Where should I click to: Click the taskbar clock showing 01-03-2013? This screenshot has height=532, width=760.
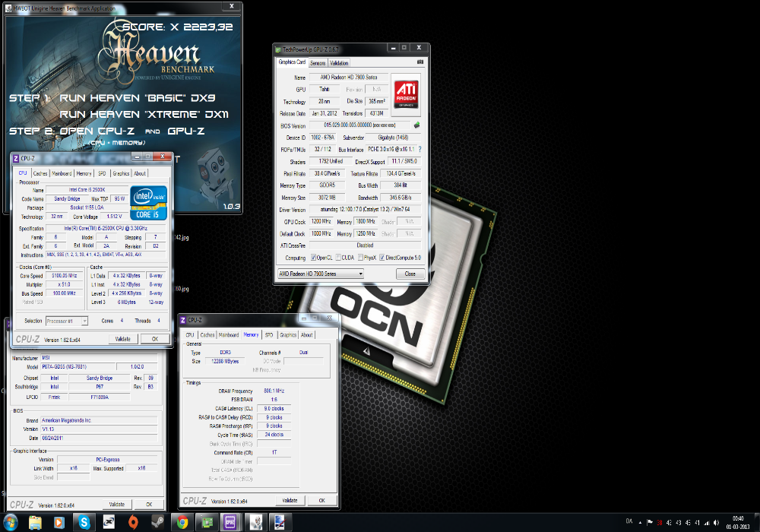738,522
